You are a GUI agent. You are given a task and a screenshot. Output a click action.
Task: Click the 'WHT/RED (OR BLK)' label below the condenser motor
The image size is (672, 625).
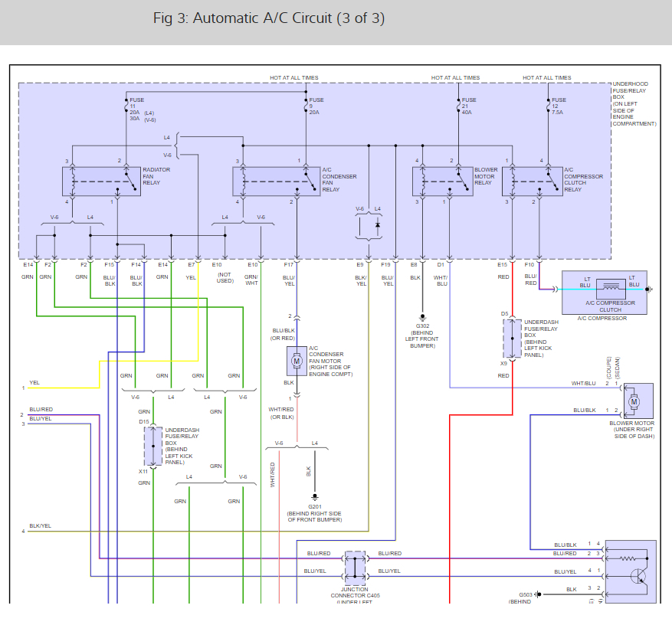281,413
